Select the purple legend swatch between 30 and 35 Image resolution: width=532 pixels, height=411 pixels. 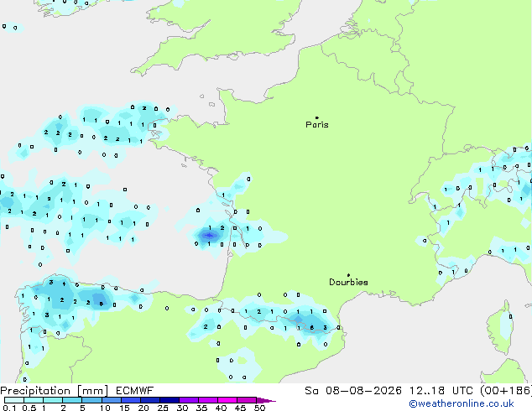[189, 400]
